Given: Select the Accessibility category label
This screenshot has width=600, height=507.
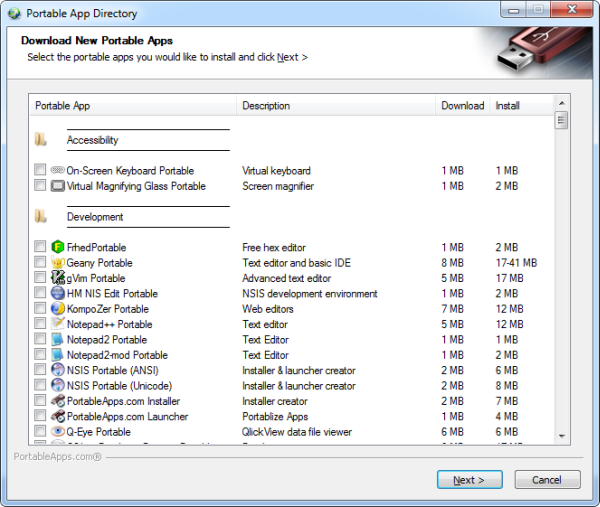Looking at the screenshot, I should pyautogui.click(x=93, y=140).
